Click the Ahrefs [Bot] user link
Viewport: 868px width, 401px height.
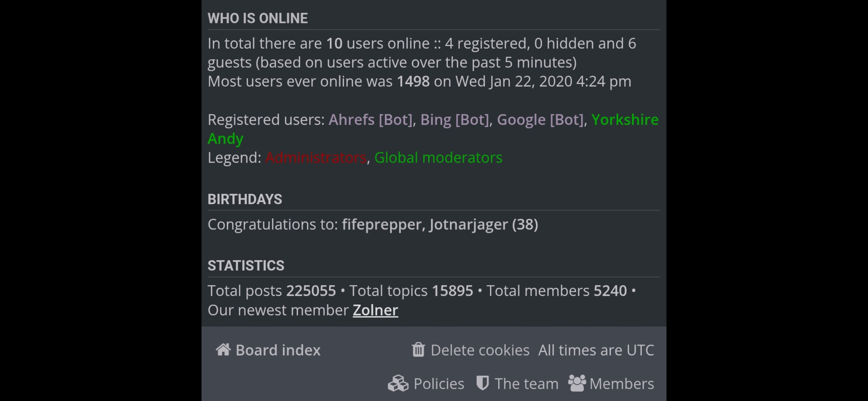[x=370, y=120]
